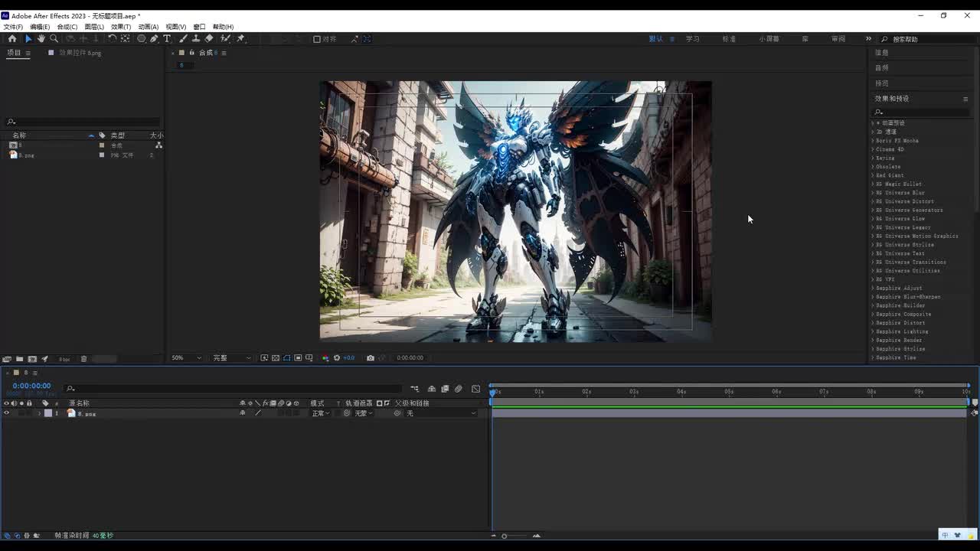Switch to the 学习 workspace
This screenshot has width=980, height=551.
coord(693,39)
